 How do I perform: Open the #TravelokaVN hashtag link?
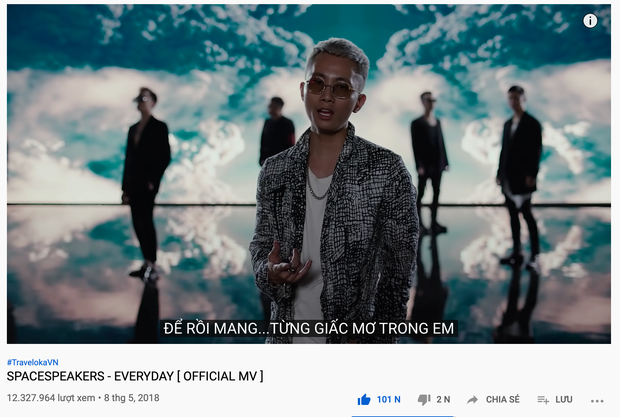pyautogui.click(x=32, y=362)
